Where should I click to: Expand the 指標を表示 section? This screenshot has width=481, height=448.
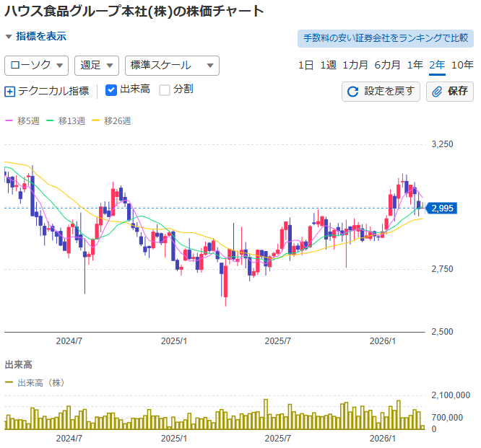pyautogui.click(x=36, y=36)
